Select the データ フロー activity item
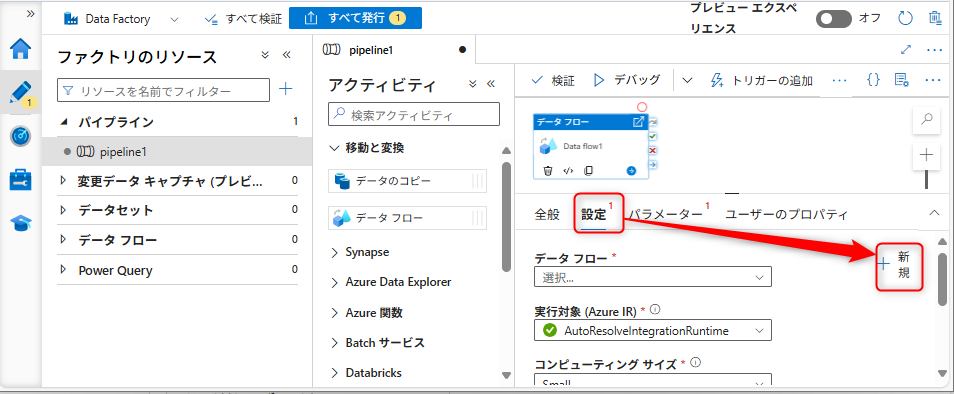The image size is (954, 394). [407, 217]
